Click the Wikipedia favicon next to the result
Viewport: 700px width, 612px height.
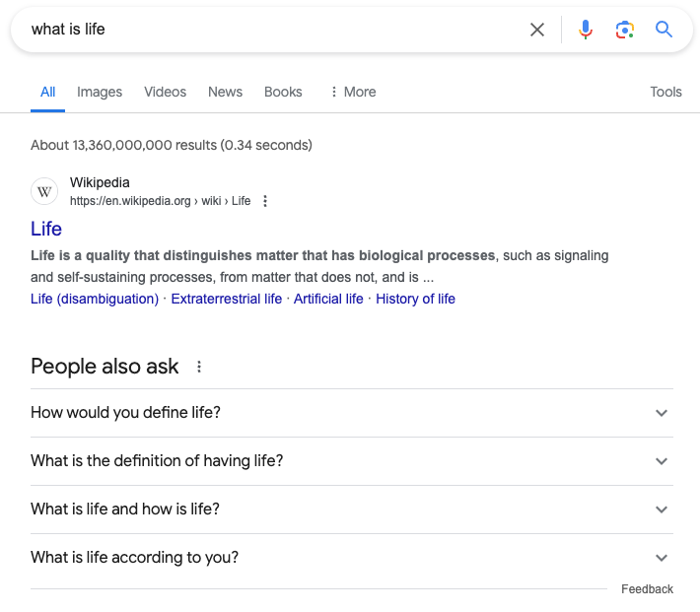(44, 191)
